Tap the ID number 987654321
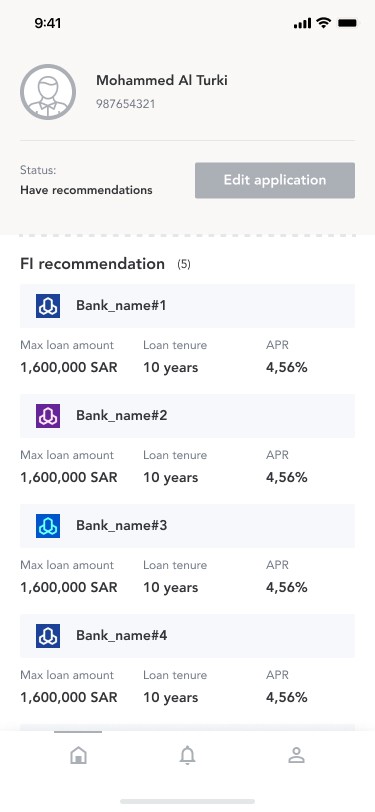This screenshot has height=812, width=375. pyautogui.click(x=126, y=104)
